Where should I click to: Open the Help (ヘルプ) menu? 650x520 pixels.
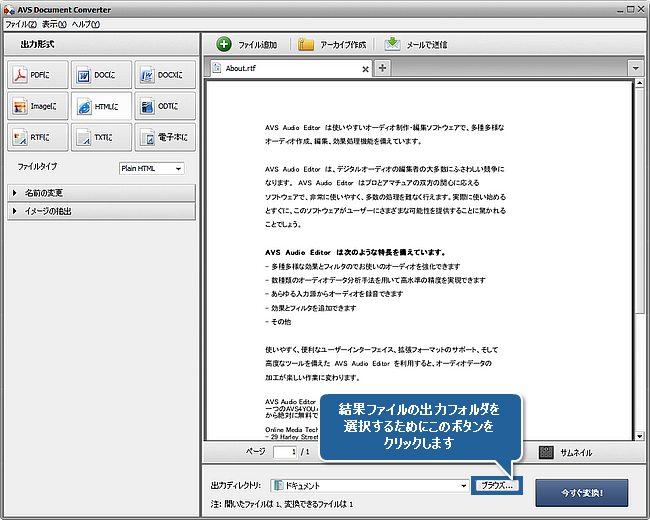(86, 24)
